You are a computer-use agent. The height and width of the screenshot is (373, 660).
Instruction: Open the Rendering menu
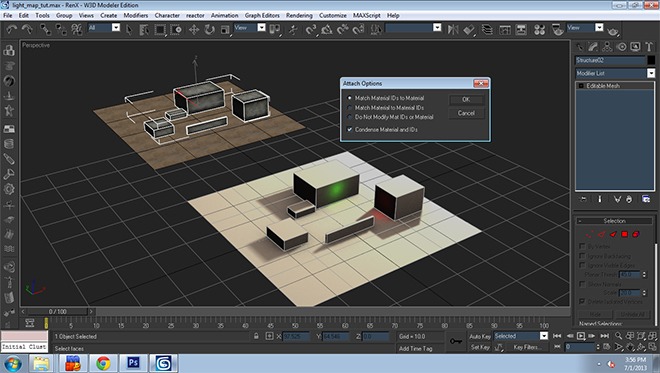299,15
